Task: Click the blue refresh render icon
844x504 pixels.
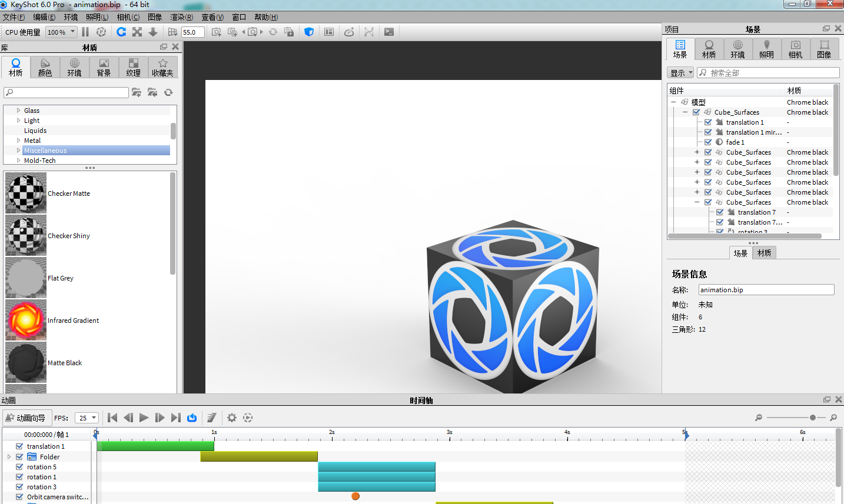Action: click(121, 32)
